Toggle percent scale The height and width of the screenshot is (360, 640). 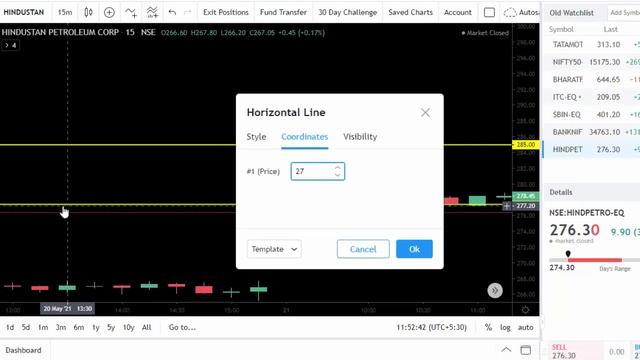(488, 327)
